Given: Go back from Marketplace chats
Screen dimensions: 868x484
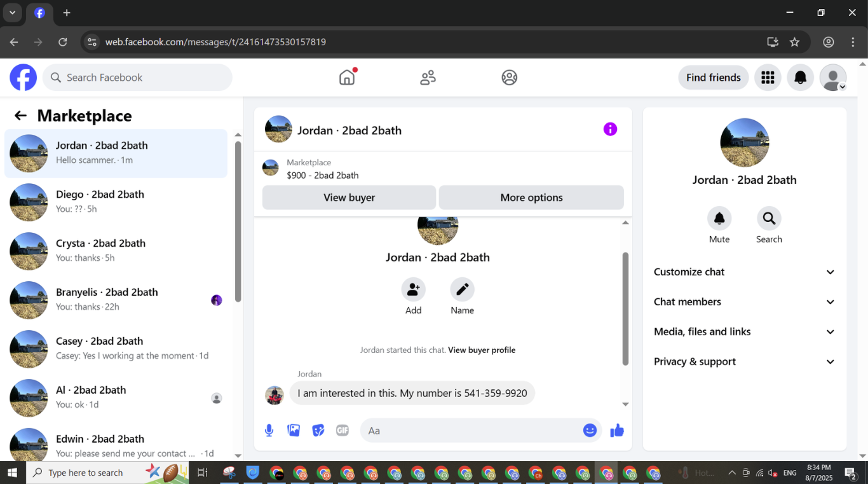Looking at the screenshot, I should click(20, 116).
